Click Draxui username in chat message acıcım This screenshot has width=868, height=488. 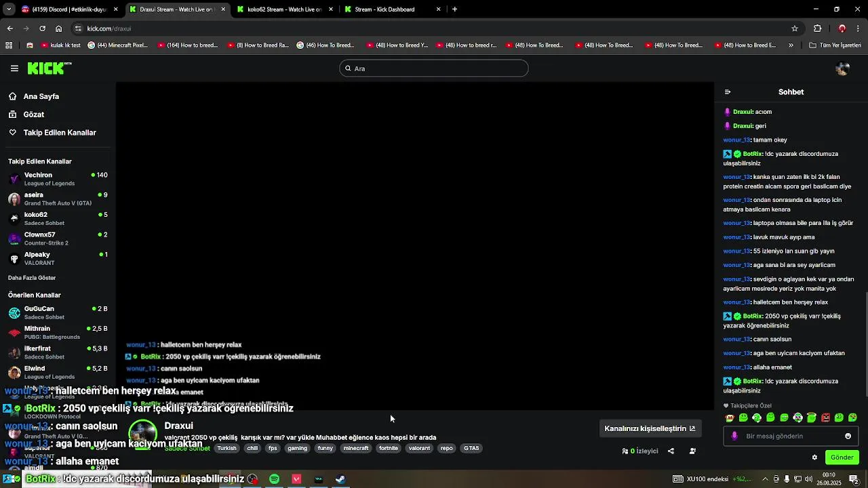(x=743, y=112)
